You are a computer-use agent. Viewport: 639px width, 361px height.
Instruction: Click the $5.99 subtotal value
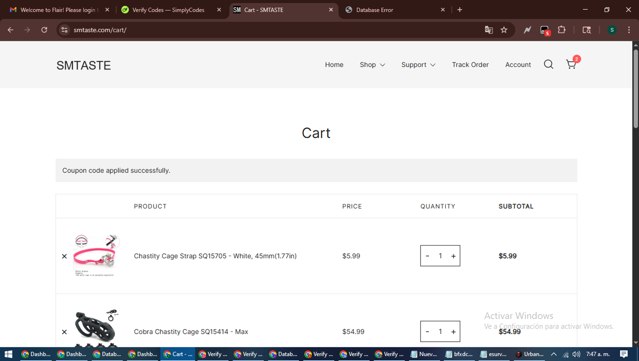[x=507, y=256]
